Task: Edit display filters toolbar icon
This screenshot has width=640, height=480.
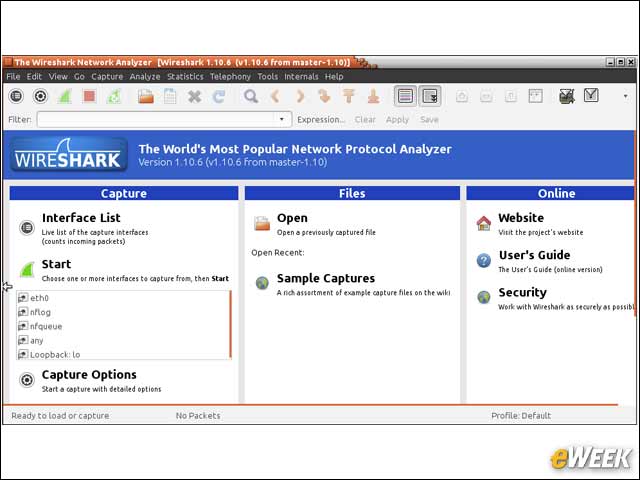Action: click(591, 96)
